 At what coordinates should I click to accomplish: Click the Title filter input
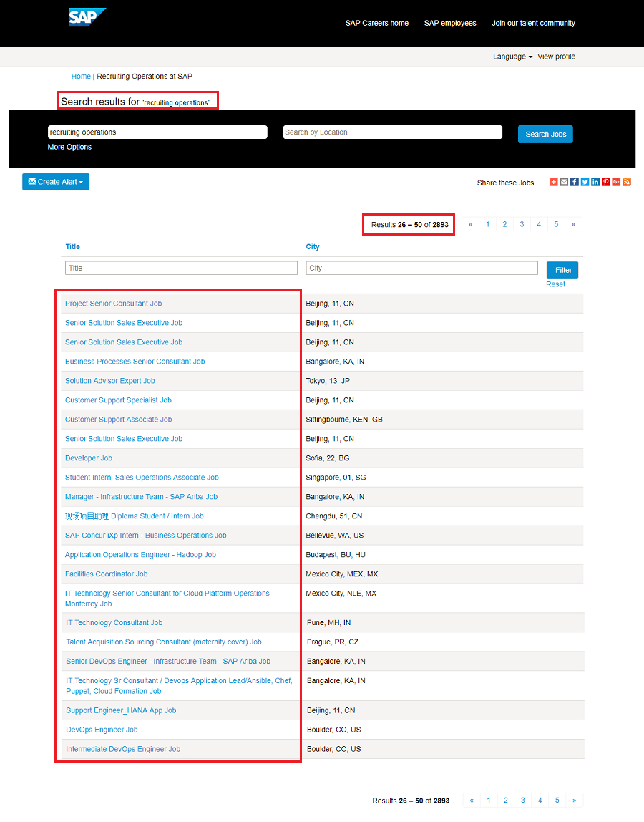(x=181, y=268)
